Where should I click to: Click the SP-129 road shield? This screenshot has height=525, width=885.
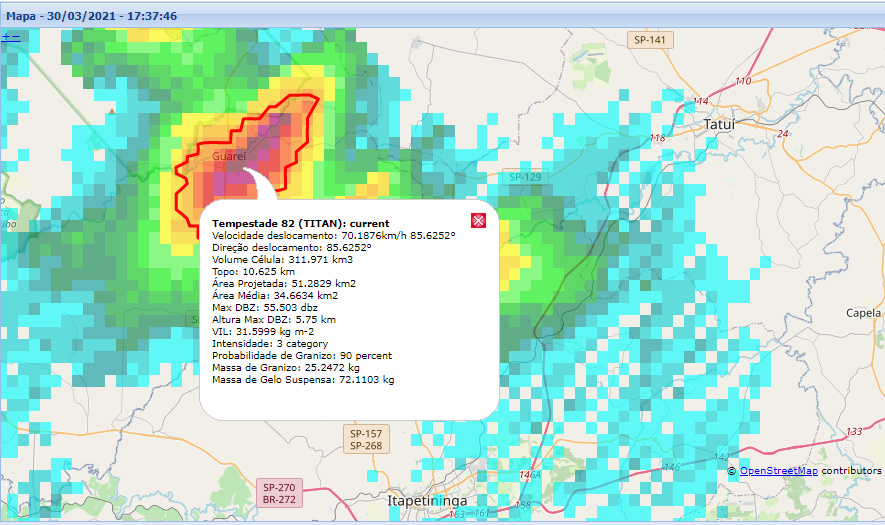click(x=524, y=177)
